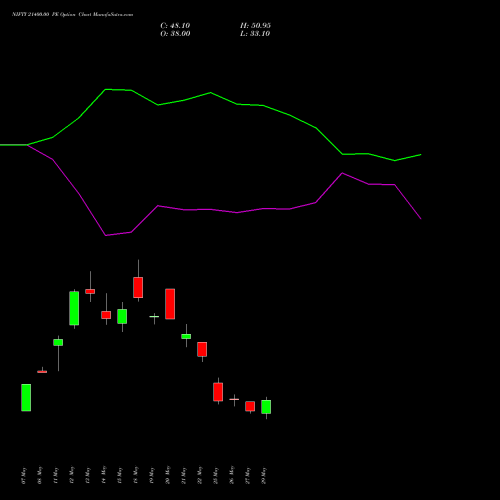
Task: Select the 12 May date label
Action: click(72, 475)
